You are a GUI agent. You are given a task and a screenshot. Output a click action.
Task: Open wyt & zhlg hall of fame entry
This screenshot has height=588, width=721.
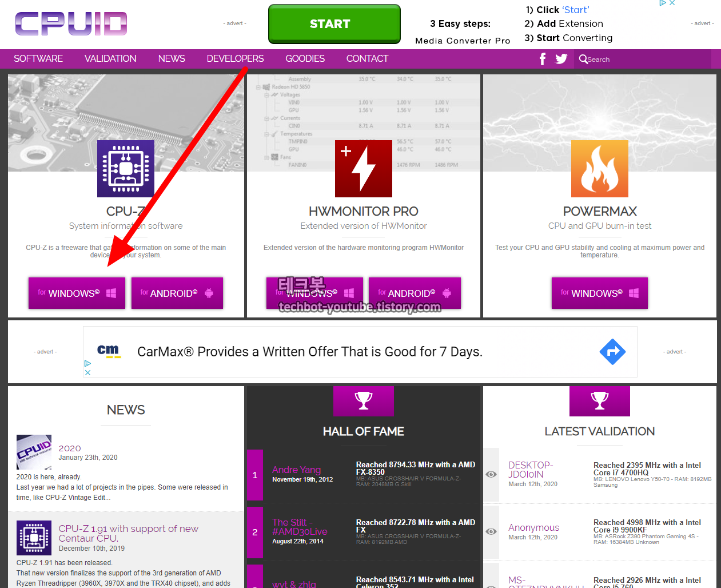tap(294, 583)
